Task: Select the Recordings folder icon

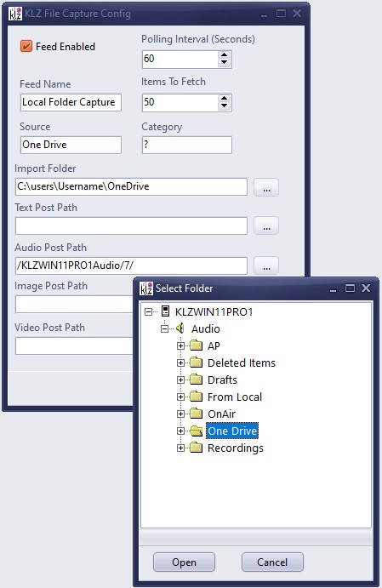Action: click(196, 448)
